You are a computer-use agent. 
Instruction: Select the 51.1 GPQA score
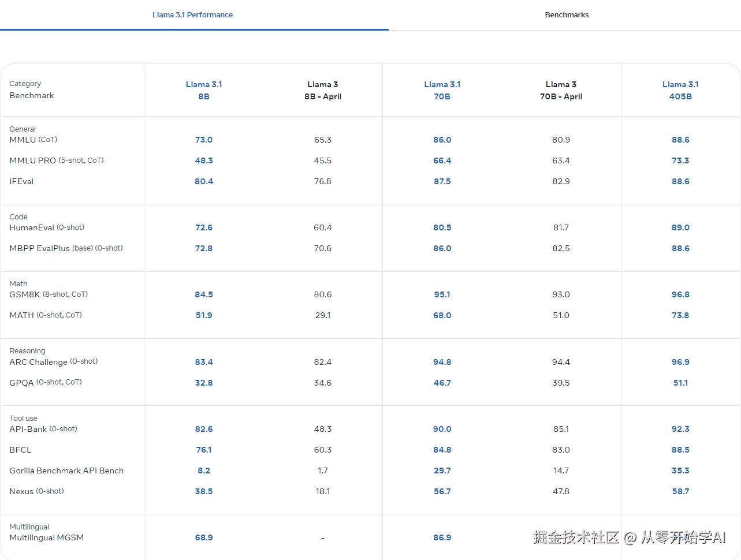point(680,383)
